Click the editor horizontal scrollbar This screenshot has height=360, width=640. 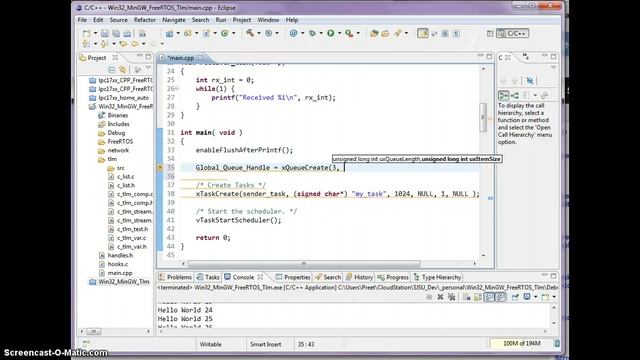[304, 264]
